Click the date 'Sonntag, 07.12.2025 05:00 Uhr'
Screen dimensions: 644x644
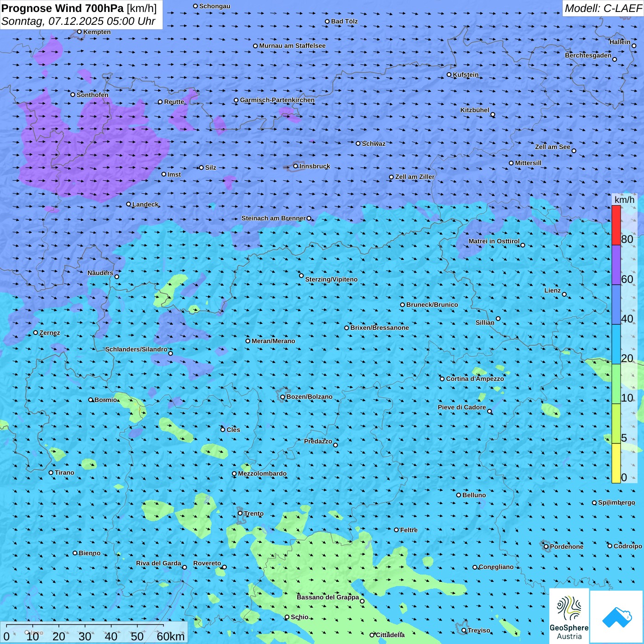pyautogui.click(x=78, y=21)
